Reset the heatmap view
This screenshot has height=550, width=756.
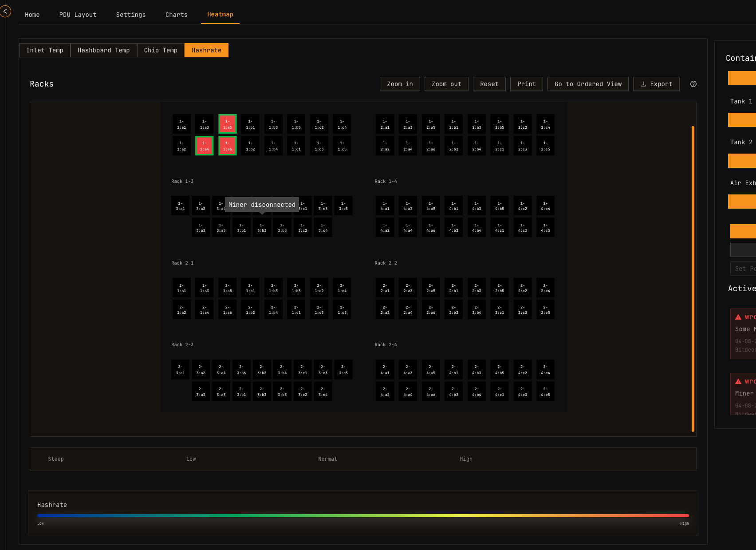tap(489, 84)
